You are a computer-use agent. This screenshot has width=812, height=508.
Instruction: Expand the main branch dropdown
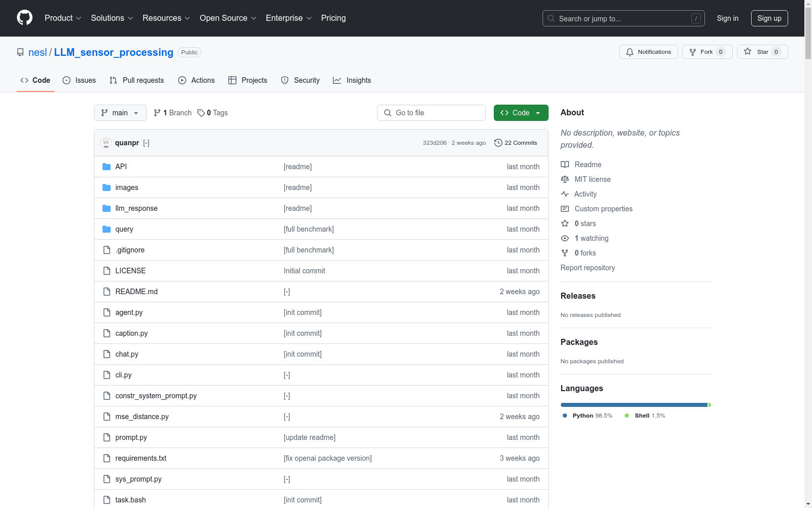coord(120,113)
